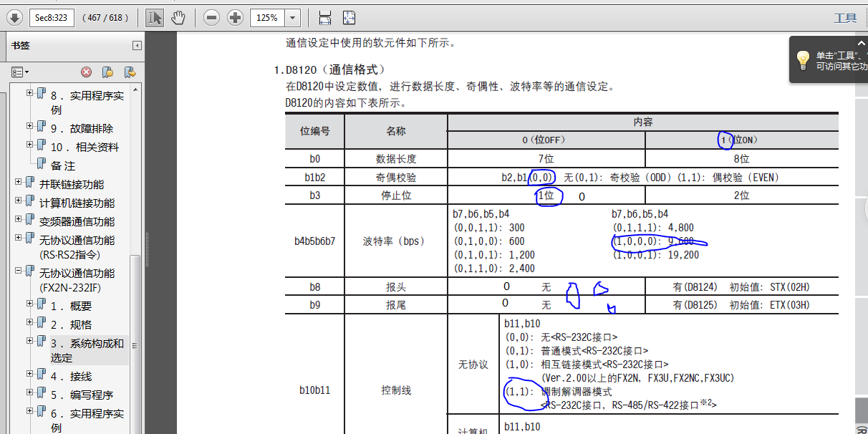The width and height of the screenshot is (868, 434).
Task: Open the bookmarks options menu dropdown
Action: tap(20, 72)
